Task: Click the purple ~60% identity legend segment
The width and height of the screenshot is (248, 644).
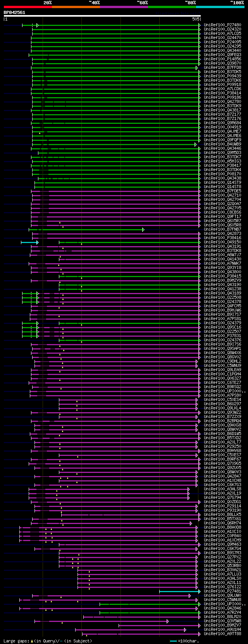Action: pyautogui.click(x=124, y=7)
